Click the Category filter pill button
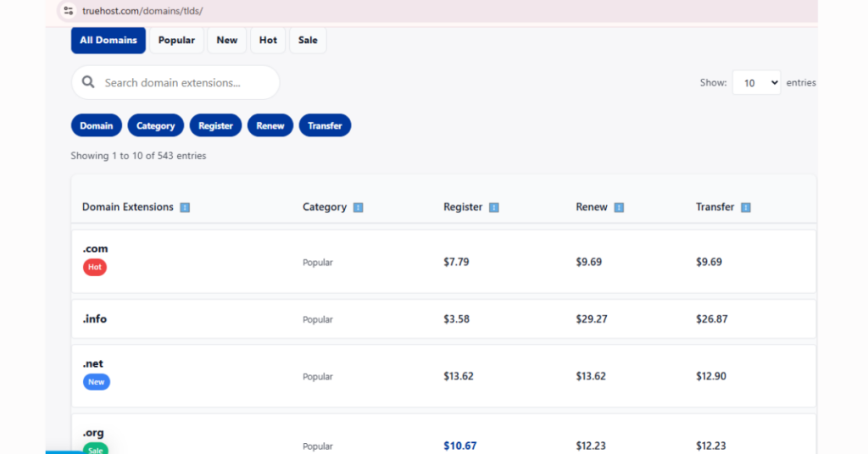868x454 pixels. [x=156, y=125]
